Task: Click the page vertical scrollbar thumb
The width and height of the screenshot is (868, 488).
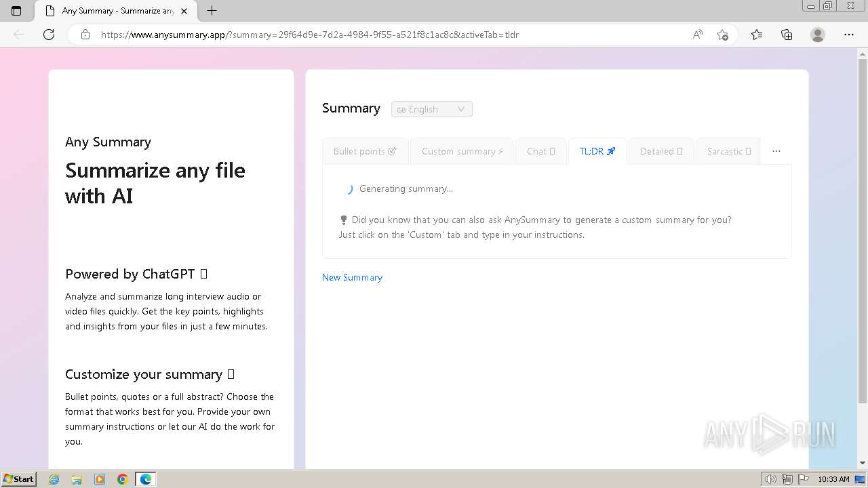Action: click(863, 230)
